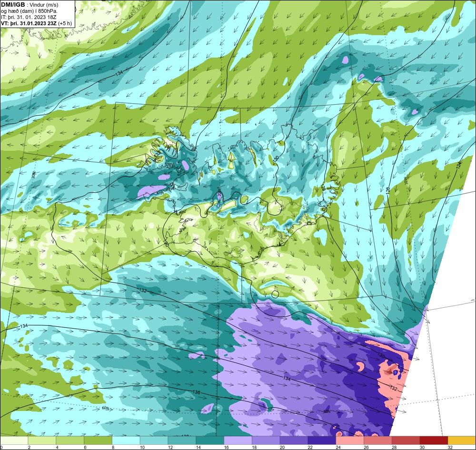Click the title text 'DMI/IGB : Vindur (m/s)'

pyautogui.click(x=30, y=5)
